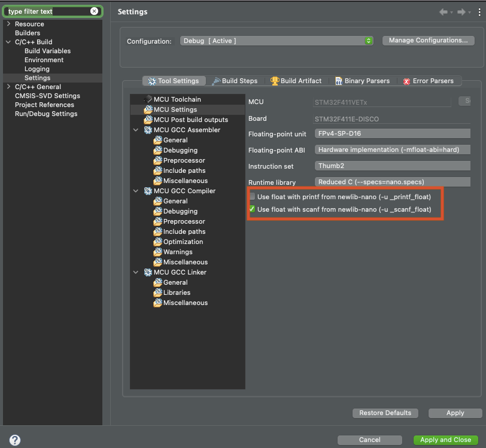Select Run/Debug Settings in the sidebar
Viewport: 486px width, 448px height.
(x=46, y=114)
